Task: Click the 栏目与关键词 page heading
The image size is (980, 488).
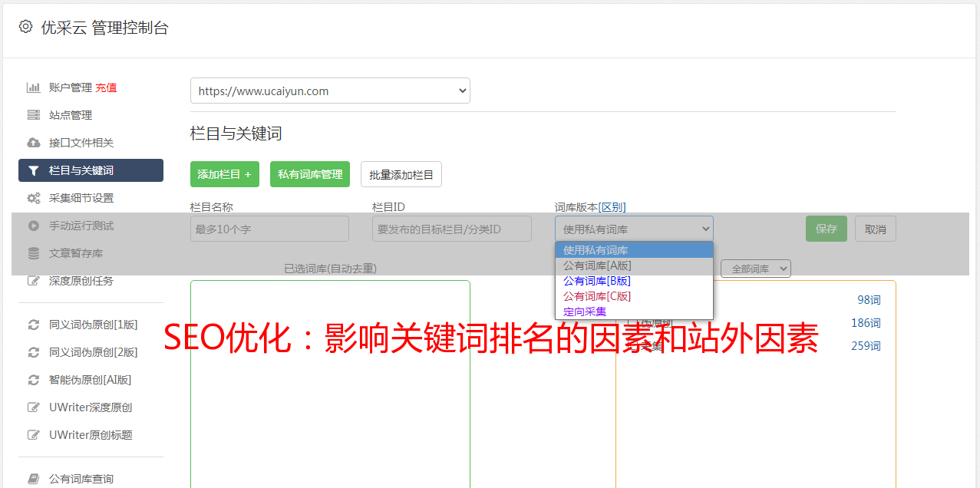Action: click(x=236, y=134)
